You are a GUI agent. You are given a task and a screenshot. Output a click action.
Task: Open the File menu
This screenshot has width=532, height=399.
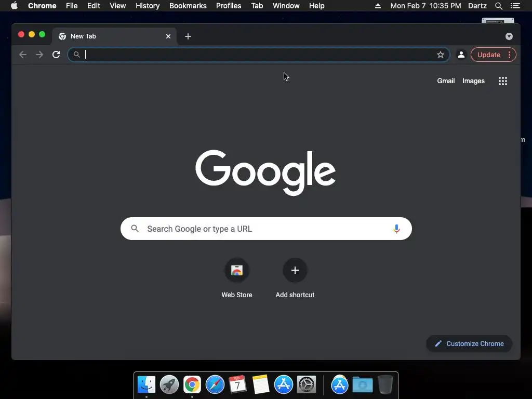click(72, 6)
